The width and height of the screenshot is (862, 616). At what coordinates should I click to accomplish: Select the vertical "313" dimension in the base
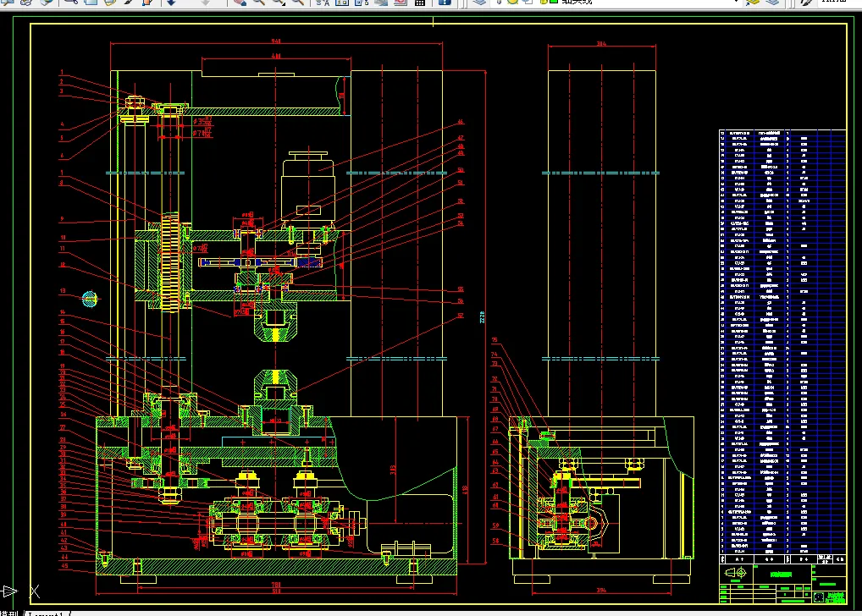(x=393, y=470)
